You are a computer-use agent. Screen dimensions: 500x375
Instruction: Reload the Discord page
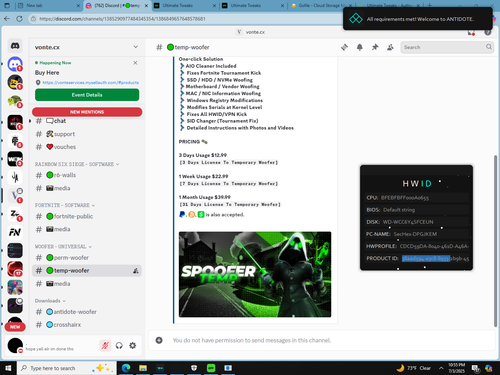(x=19, y=19)
